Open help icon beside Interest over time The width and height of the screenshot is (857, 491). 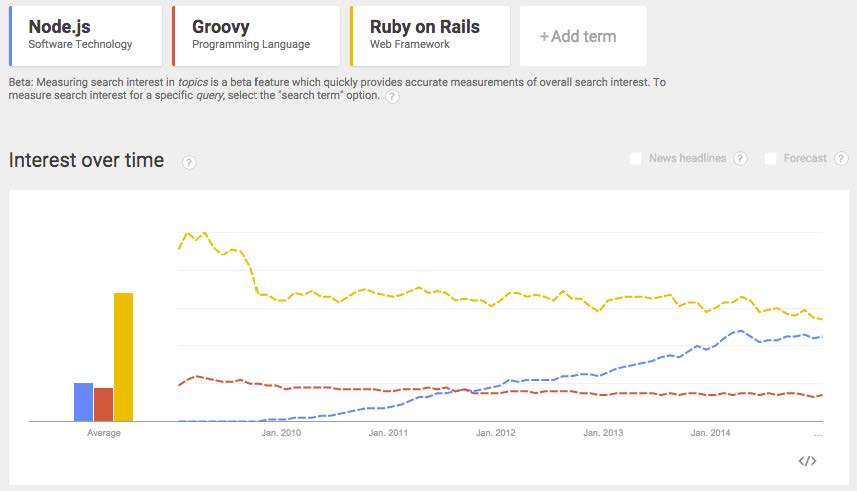tap(189, 162)
